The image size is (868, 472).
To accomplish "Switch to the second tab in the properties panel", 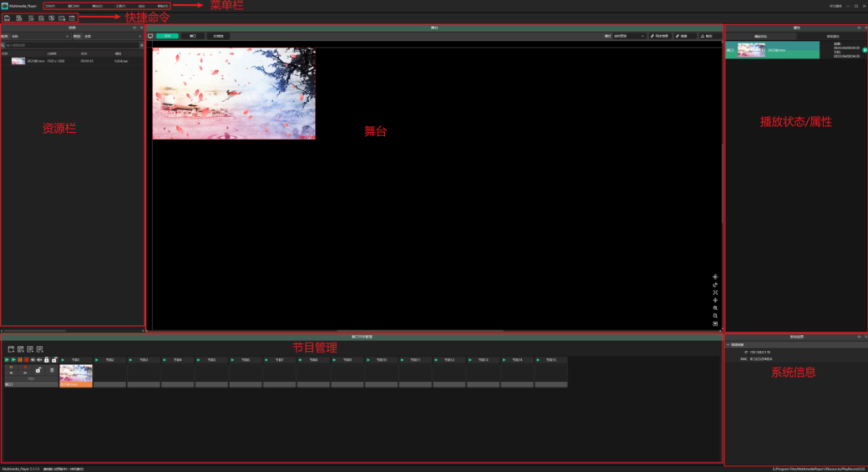I will 832,36.
